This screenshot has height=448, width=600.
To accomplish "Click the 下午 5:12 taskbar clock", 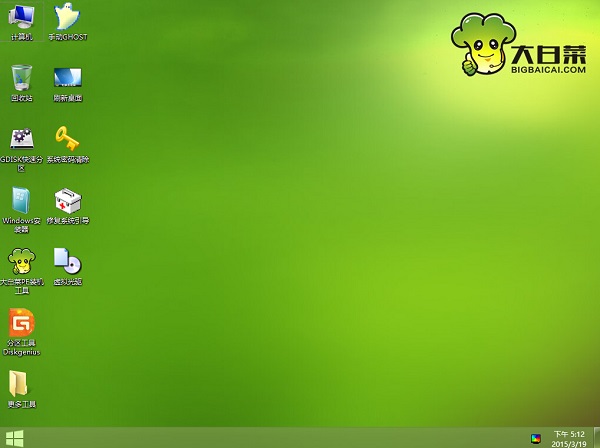I will (569, 434).
